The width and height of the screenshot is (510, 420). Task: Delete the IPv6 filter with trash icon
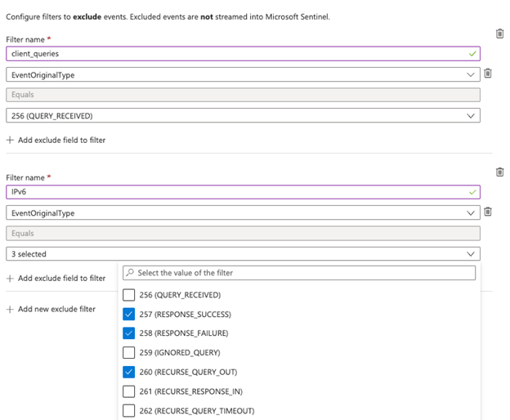point(499,172)
